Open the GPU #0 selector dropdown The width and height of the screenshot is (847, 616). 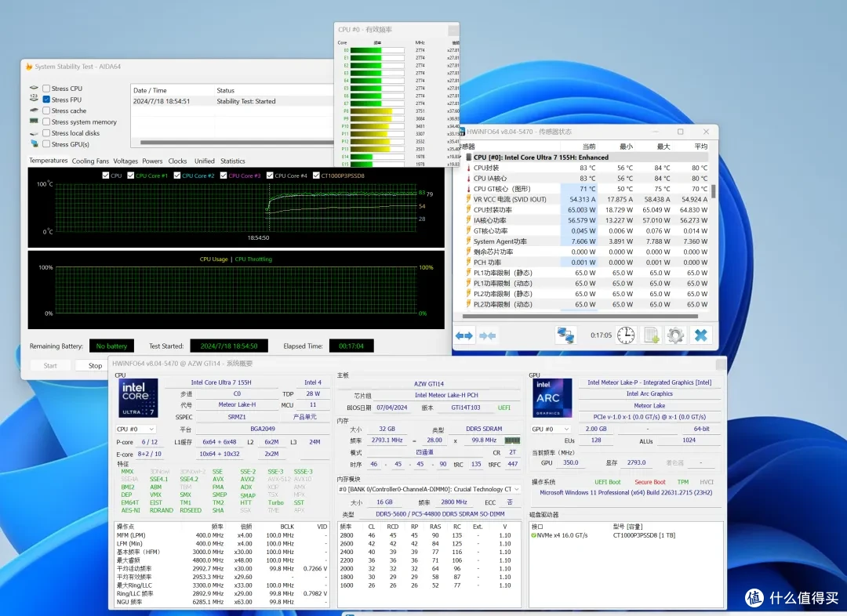551,429
